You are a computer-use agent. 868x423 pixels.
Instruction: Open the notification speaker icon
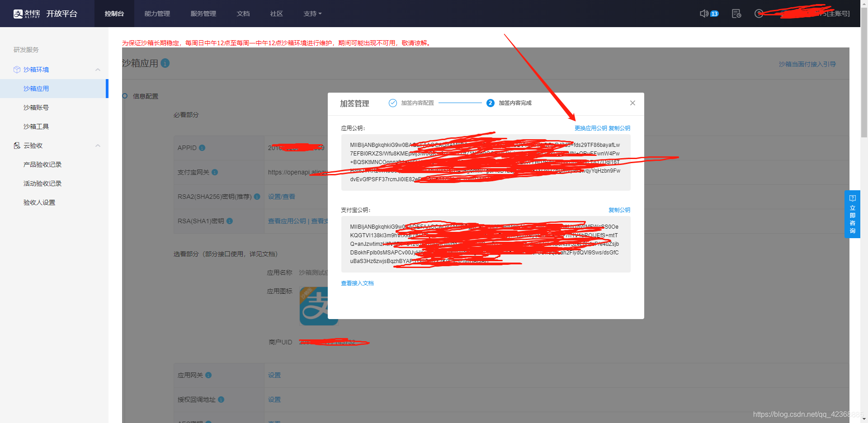coord(704,14)
